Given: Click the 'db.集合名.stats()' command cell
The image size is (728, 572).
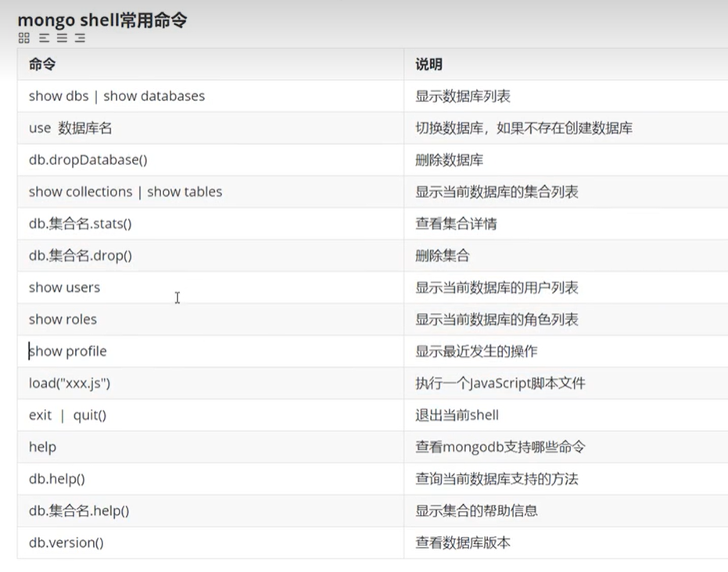Looking at the screenshot, I should tap(210, 224).
